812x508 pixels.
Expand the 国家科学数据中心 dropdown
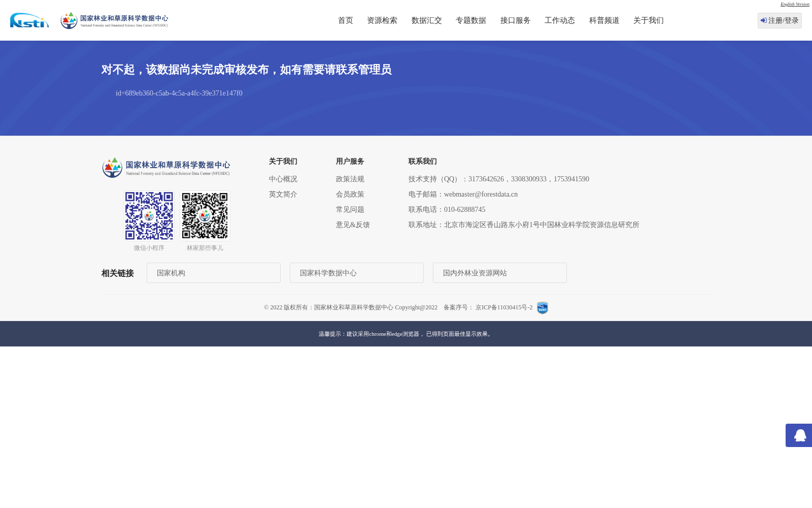(x=357, y=273)
